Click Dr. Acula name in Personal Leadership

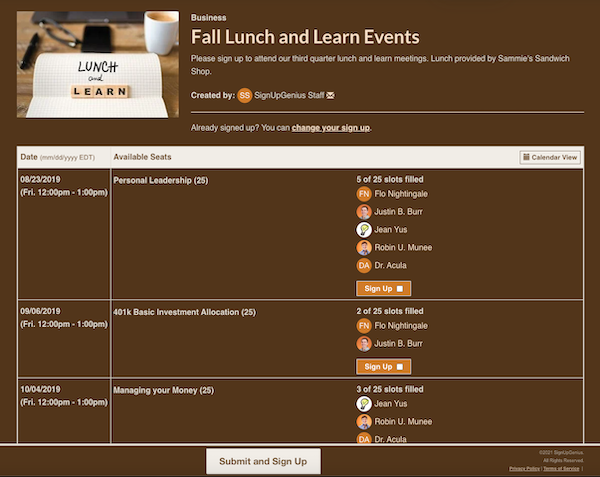[x=390, y=265]
